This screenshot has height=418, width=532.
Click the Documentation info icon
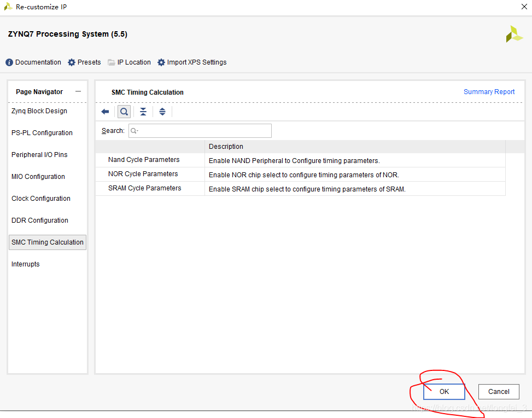pyautogui.click(x=9, y=62)
